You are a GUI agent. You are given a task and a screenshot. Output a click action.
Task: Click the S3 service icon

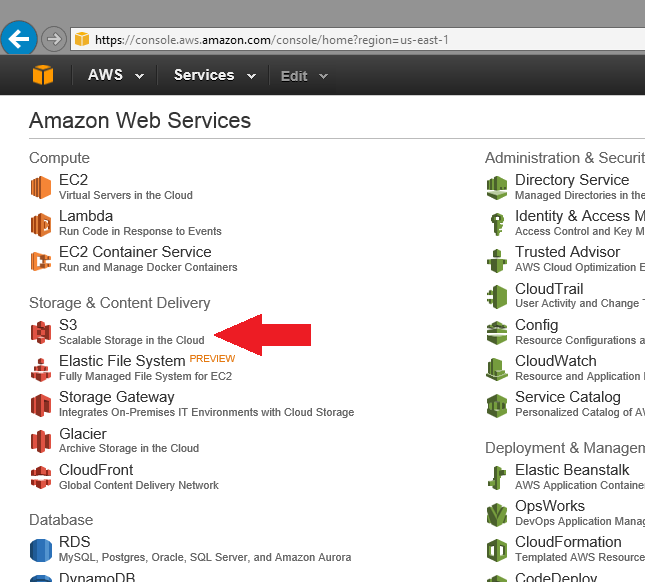41,332
